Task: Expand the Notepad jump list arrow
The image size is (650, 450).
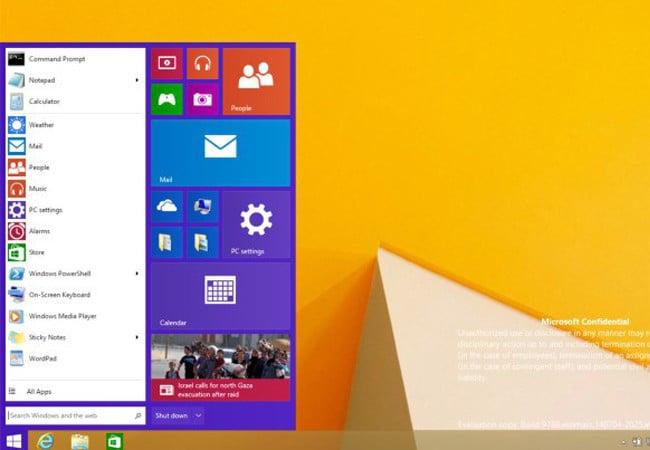Action: (137, 80)
